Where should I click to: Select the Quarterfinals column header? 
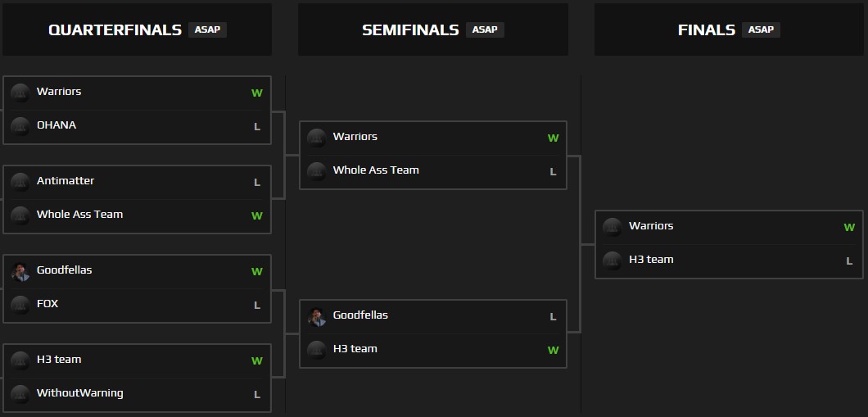click(138, 29)
